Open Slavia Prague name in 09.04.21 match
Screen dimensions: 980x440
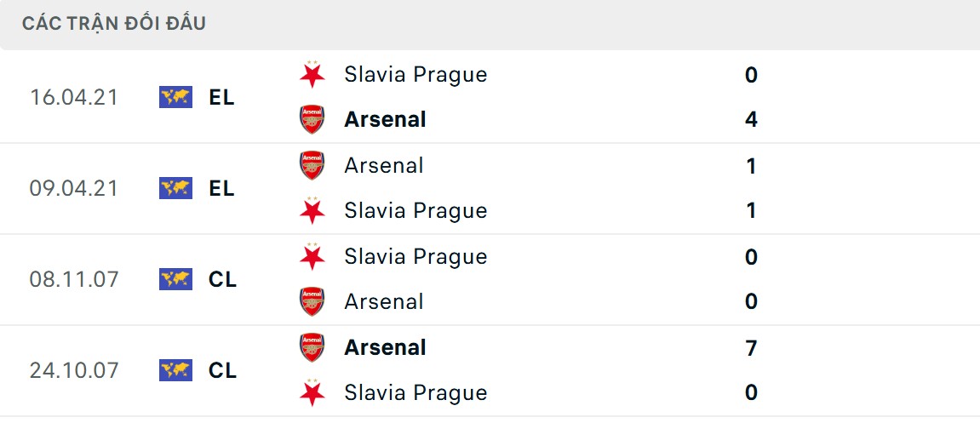[415, 210]
